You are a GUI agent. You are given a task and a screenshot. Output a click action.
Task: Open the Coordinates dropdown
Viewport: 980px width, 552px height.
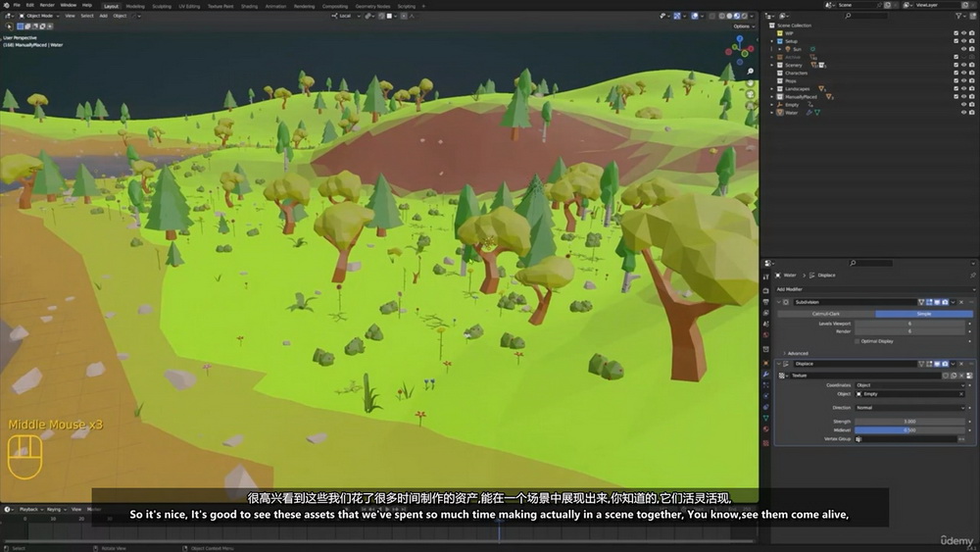[910, 385]
